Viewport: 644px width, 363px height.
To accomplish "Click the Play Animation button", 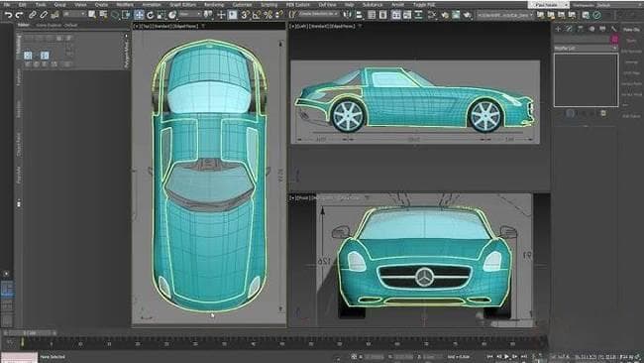I will tap(506, 356).
